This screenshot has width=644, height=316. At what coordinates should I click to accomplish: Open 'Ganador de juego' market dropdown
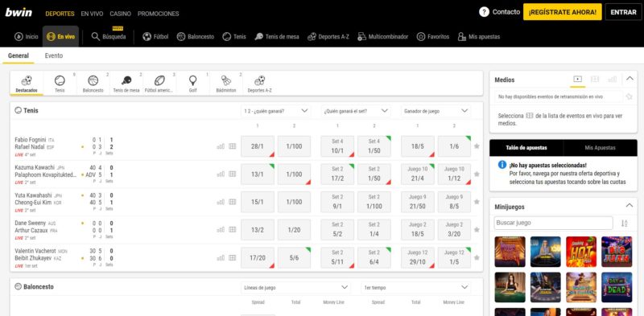(436, 111)
